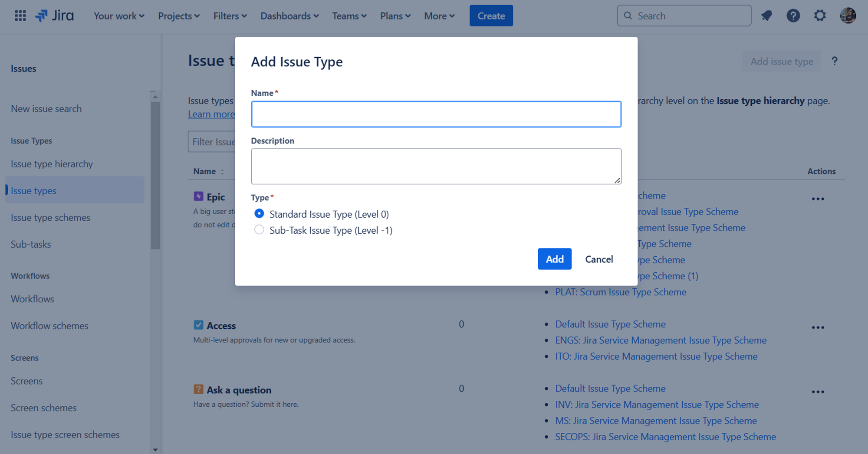
Task: Click the help question mark icon
Action: (793, 15)
